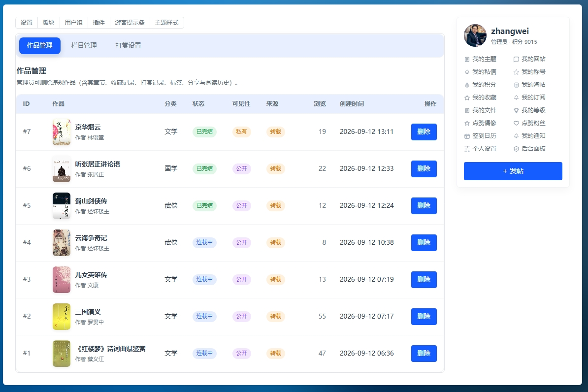The width and height of the screenshot is (588, 392).
Task: Click the 我的收藏 star icon
Action: tap(467, 98)
